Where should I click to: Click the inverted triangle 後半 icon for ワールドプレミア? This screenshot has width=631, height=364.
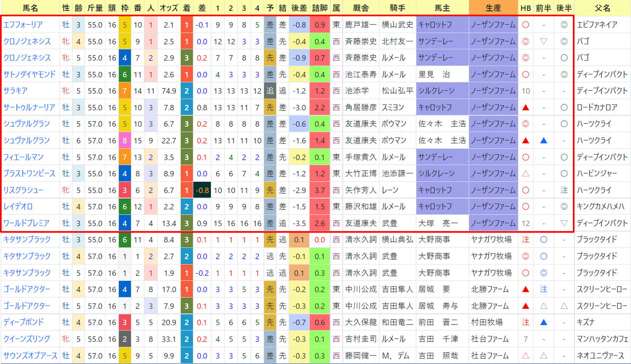564,223
